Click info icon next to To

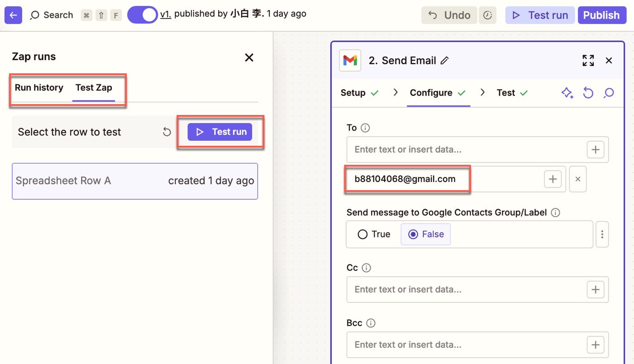365,128
